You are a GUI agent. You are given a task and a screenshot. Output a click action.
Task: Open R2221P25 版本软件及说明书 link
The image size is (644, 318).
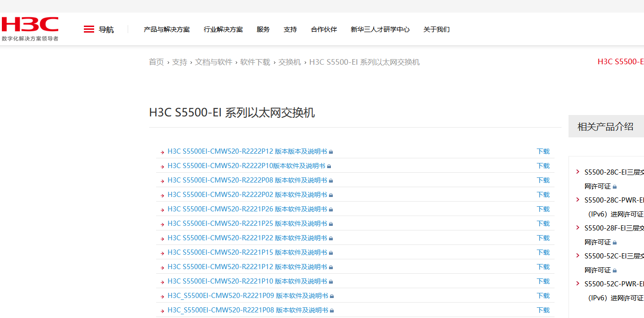click(x=247, y=223)
